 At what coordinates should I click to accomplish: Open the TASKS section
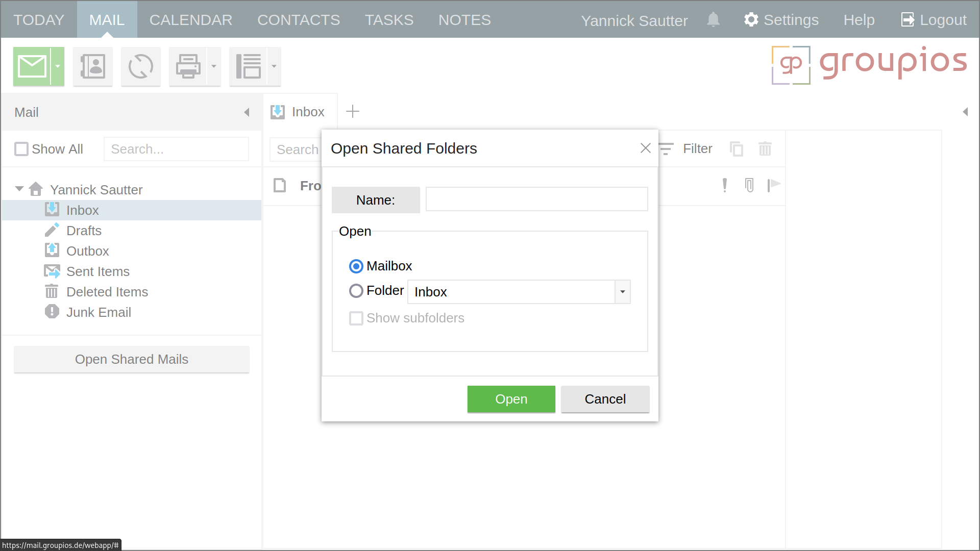[x=389, y=19]
